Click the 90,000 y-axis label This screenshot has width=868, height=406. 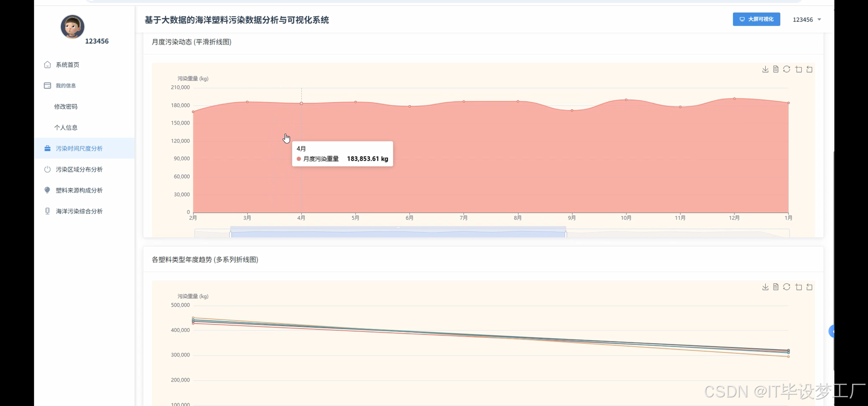coord(182,158)
